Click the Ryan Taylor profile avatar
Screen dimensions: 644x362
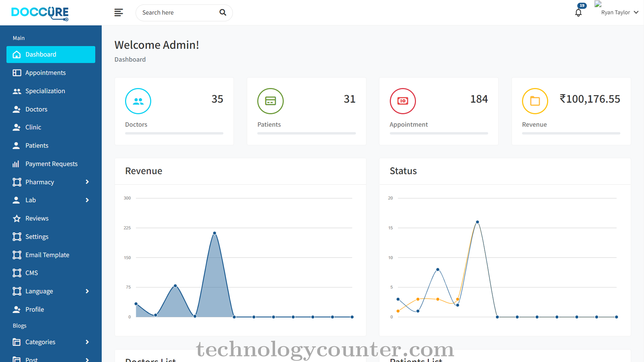pyautogui.click(x=598, y=4)
